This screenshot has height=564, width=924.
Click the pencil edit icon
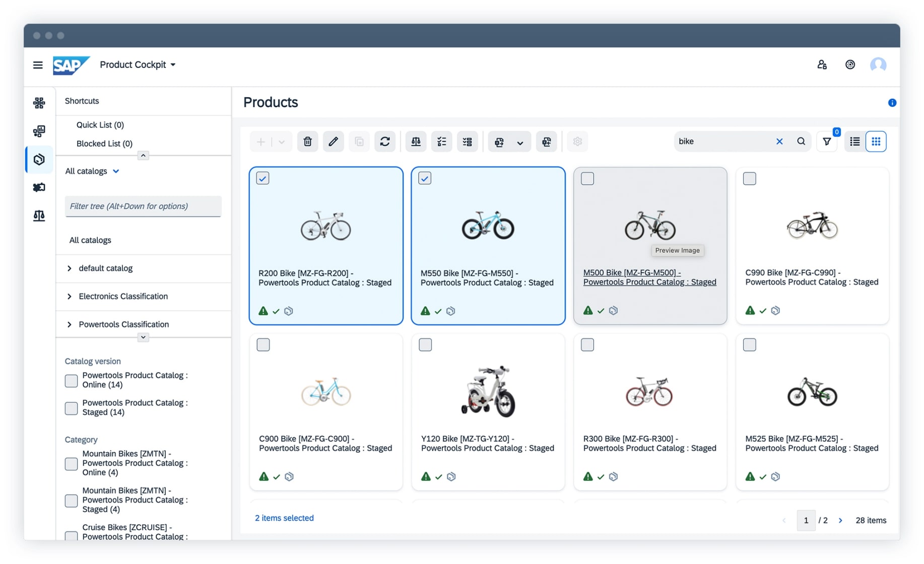334,142
